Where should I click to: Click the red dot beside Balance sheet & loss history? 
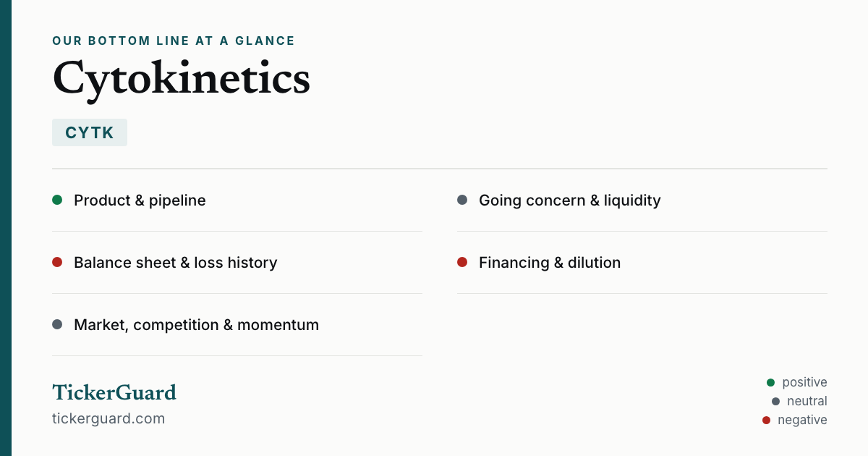point(57,262)
